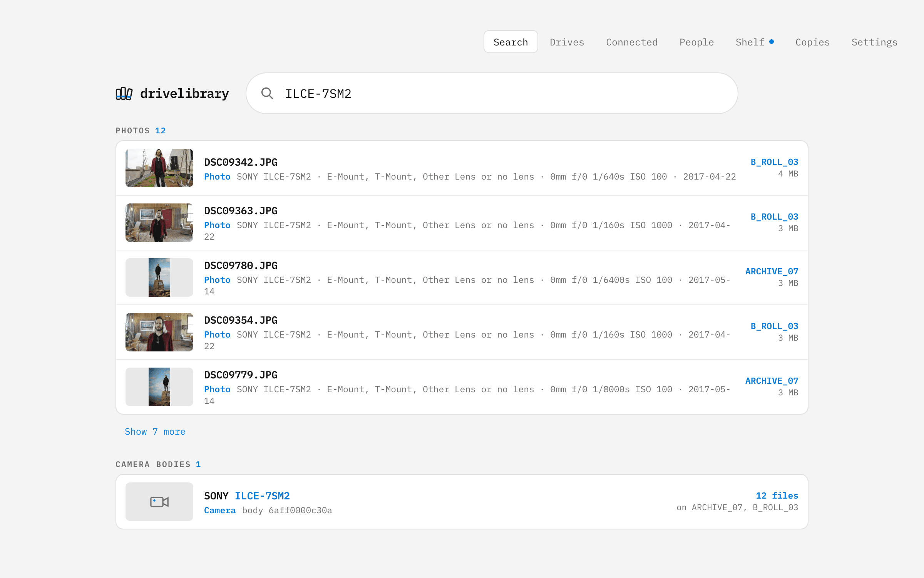This screenshot has height=578, width=924.
Task: Open the Settings tab
Action: tap(874, 42)
